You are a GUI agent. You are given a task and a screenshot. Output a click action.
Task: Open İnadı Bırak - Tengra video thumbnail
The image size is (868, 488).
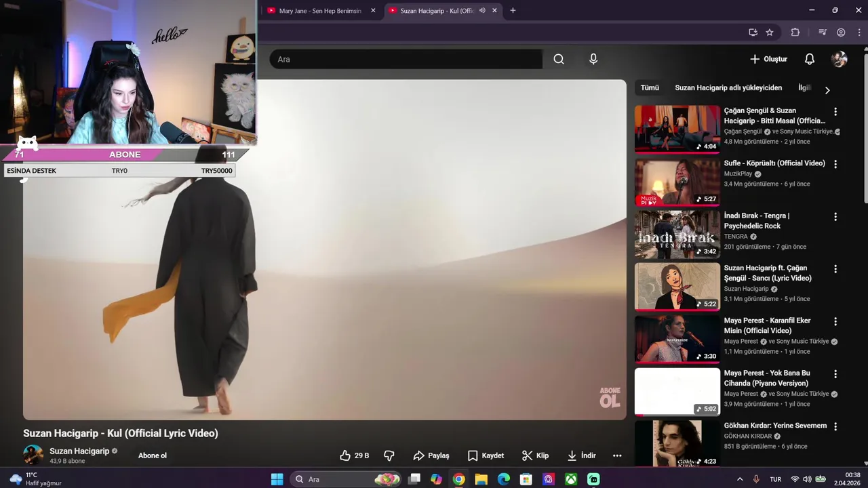pos(677,234)
